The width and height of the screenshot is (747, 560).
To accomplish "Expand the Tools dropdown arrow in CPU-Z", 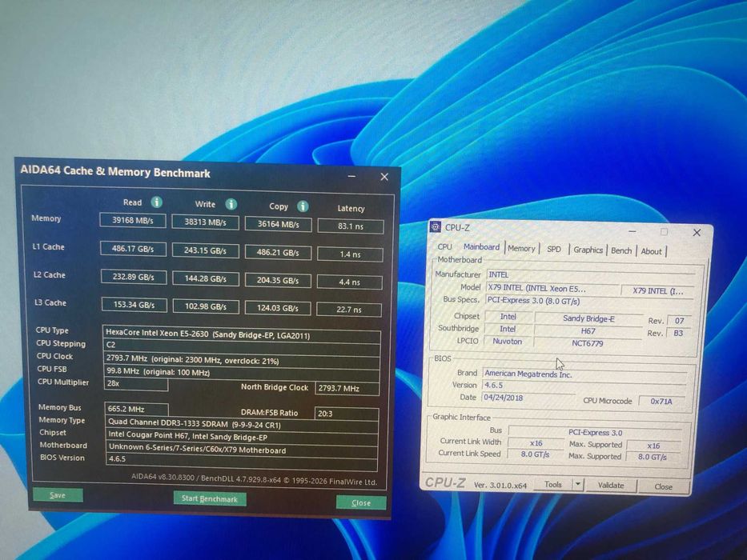I will tap(577, 485).
